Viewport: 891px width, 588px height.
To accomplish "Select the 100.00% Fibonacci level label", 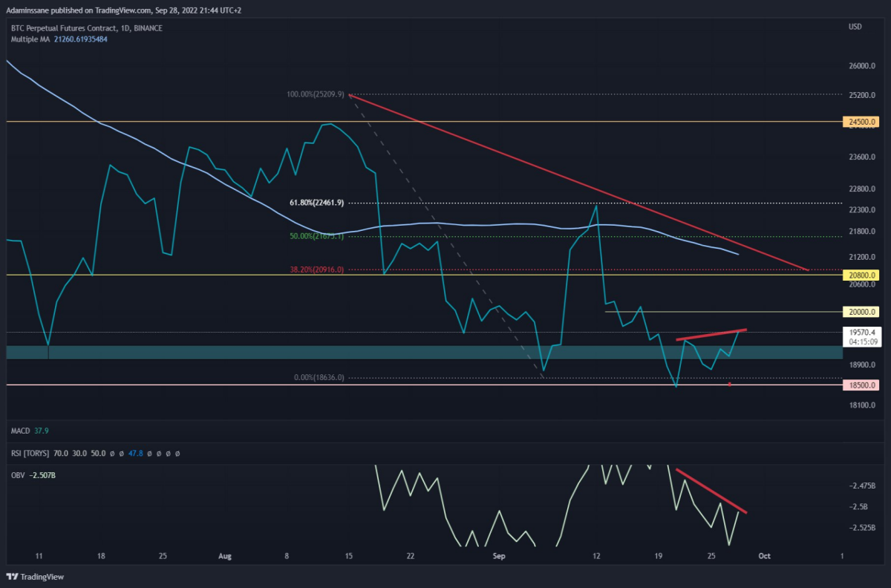I will pos(316,95).
